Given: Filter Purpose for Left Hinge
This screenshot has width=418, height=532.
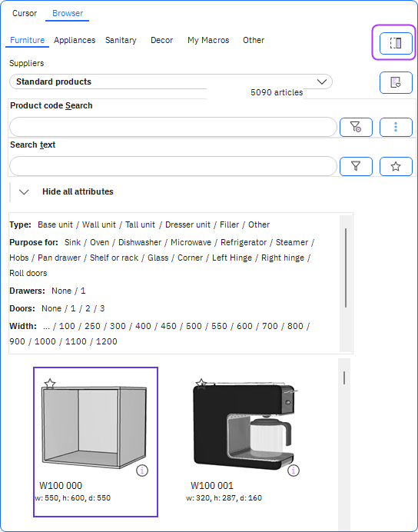Looking at the screenshot, I should pyautogui.click(x=232, y=258).
